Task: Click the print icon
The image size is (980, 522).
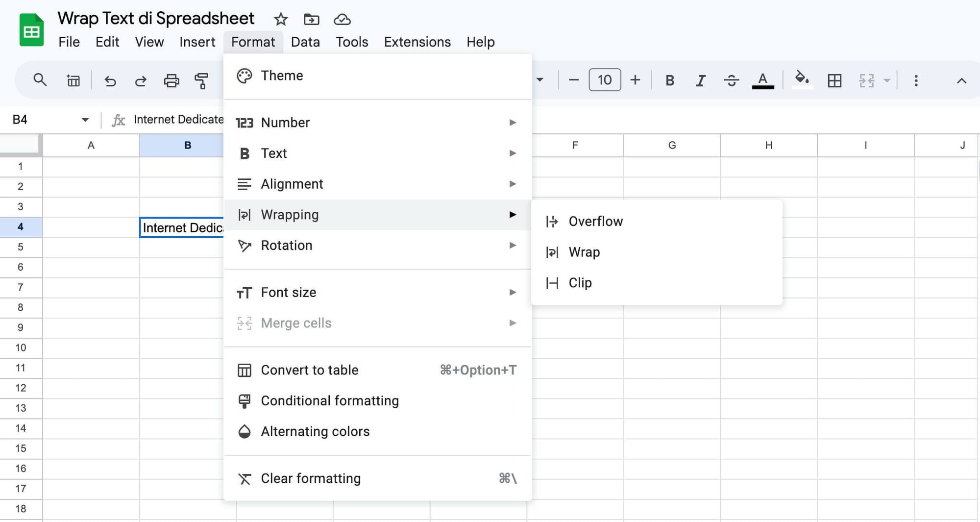Action: point(171,80)
